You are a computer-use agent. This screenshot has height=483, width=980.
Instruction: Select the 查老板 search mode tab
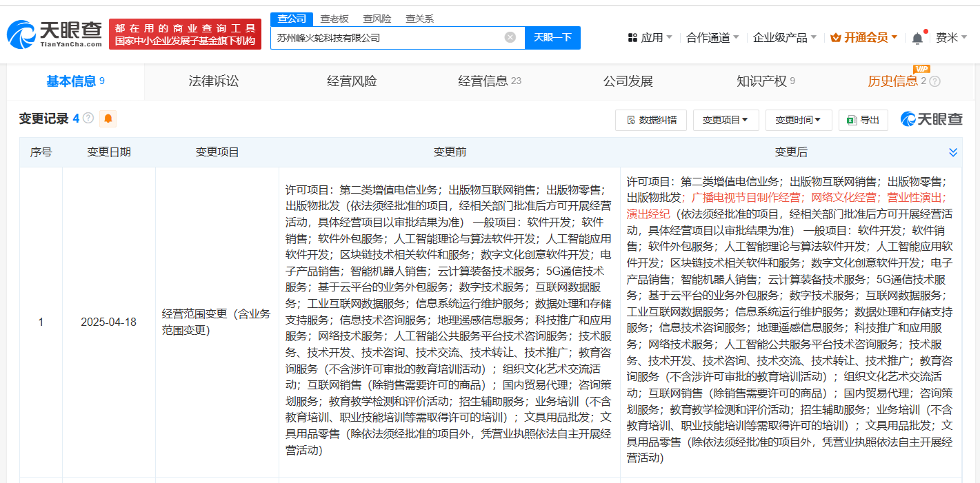334,19
